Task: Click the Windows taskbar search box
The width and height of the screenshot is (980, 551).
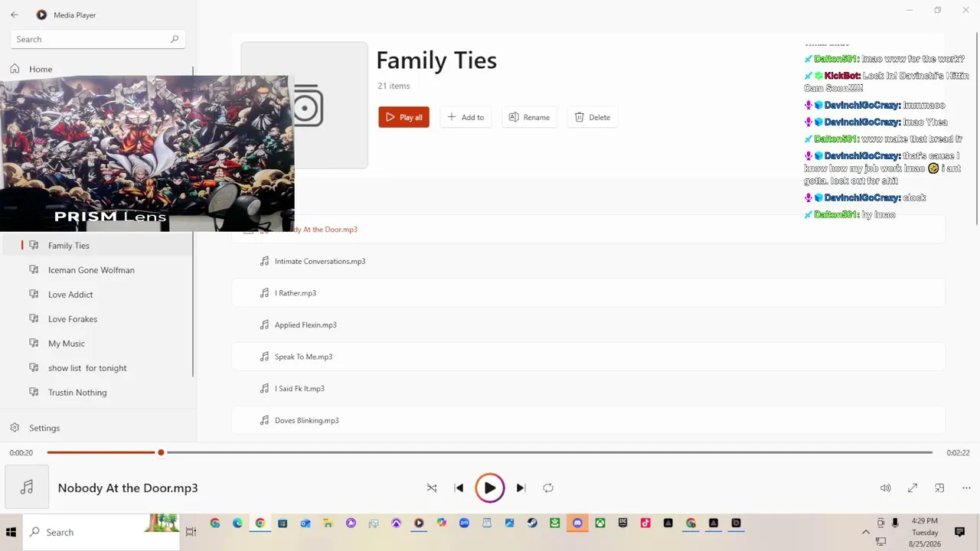Action: [101, 532]
